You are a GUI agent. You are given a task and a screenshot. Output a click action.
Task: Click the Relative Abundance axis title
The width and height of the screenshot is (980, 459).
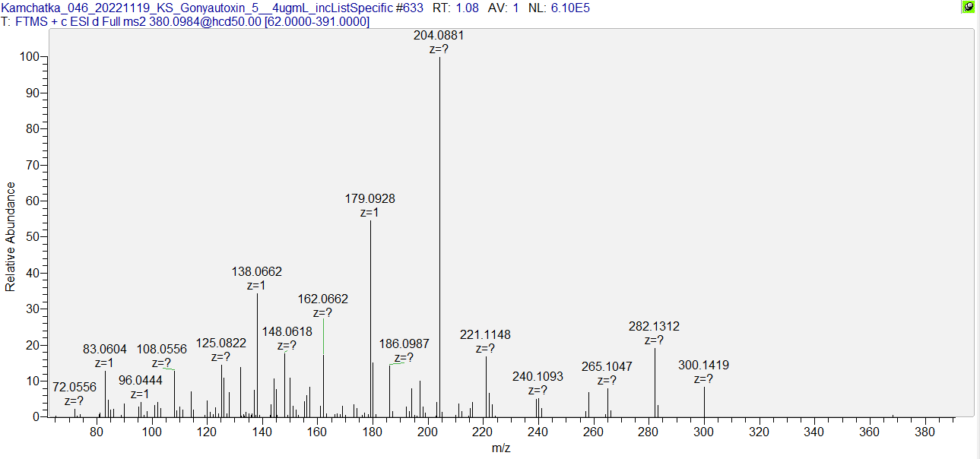click(x=11, y=236)
